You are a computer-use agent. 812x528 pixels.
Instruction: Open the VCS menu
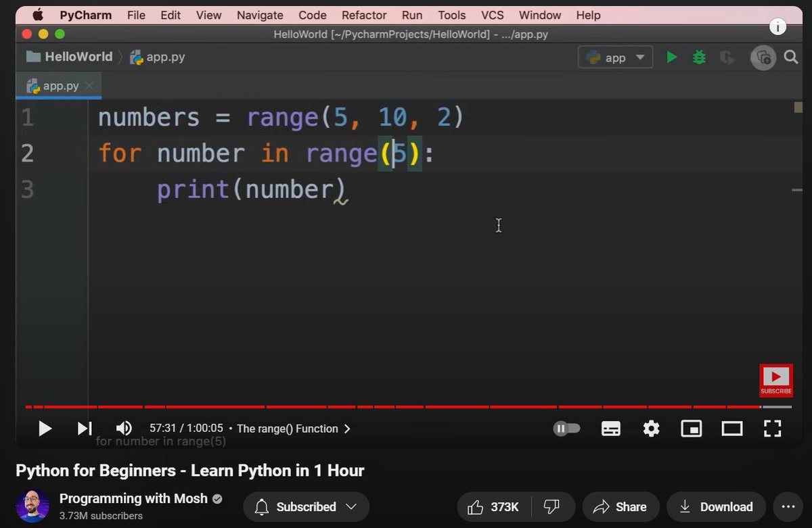pos(492,15)
